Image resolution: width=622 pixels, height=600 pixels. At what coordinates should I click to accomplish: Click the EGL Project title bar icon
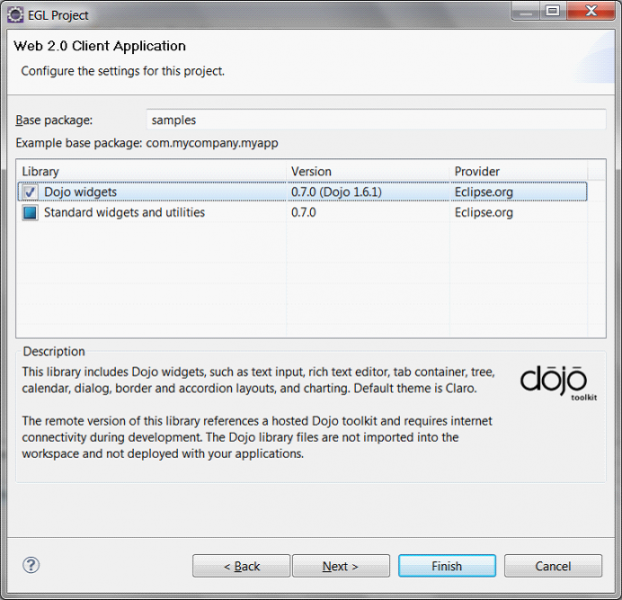15,15
